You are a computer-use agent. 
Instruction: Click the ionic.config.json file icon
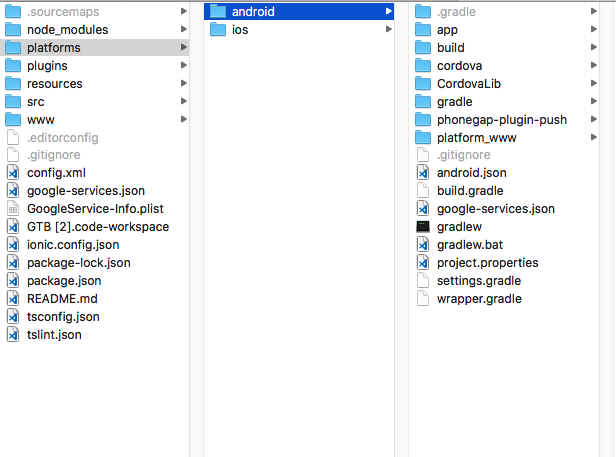pos(13,245)
